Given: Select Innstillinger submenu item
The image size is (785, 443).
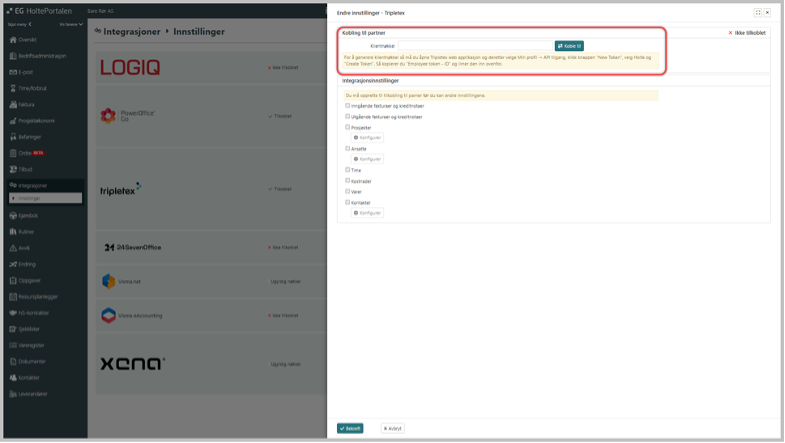Looking at the screenshot, I should tap(45, 198).
